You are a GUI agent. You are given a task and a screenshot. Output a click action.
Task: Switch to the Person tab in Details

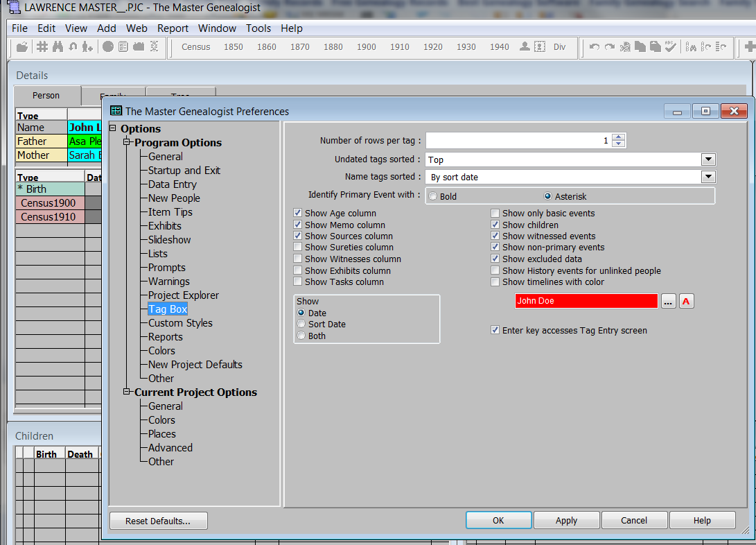(x=46, y=96)
